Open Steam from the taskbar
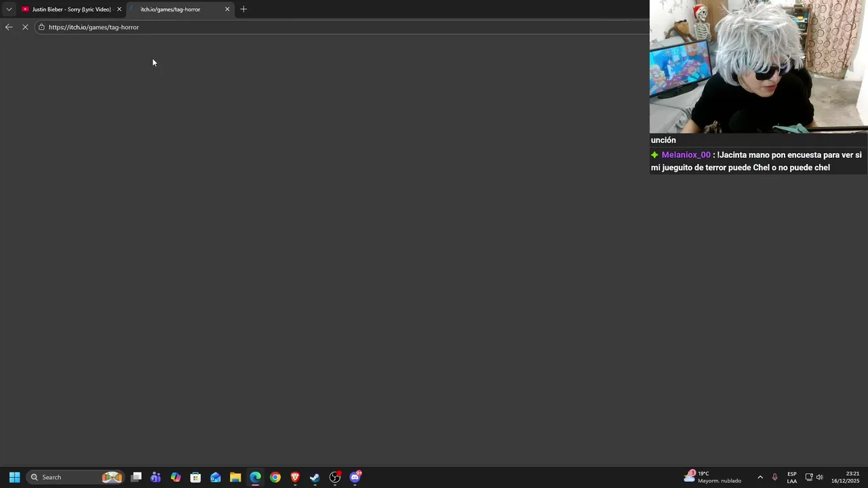Screen dimensions: 868x488 tap(315, 477)
